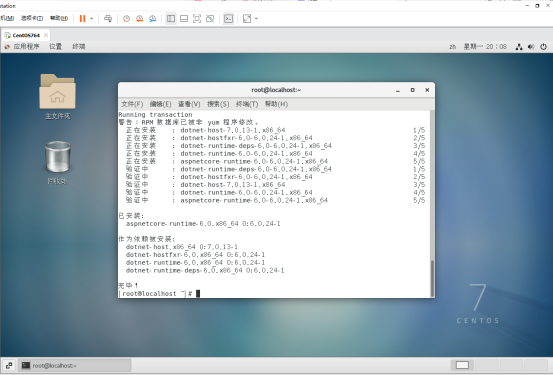Close the root@localhost terminal window
Viewport: 553px width, 375px height.
pyautogui.click(x=427, y=90)
